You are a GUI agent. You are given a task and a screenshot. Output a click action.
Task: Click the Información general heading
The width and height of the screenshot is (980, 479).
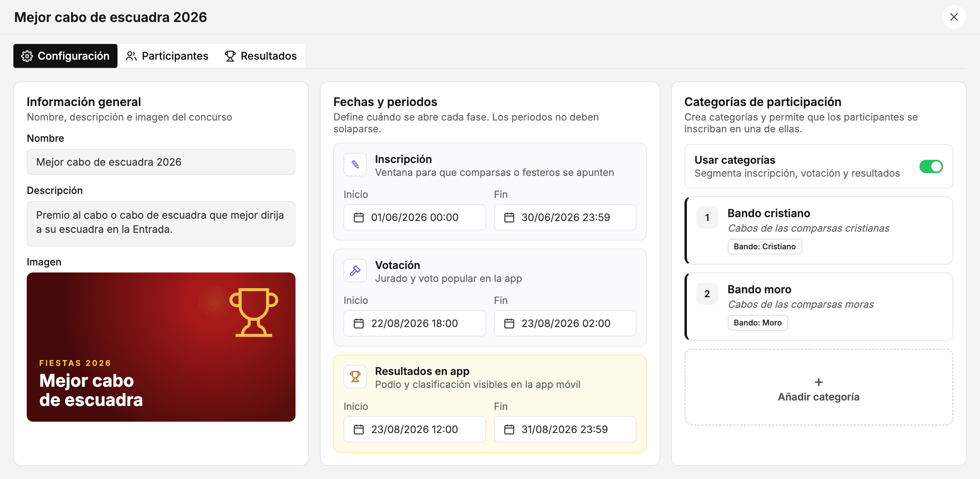tap(84, 102)
